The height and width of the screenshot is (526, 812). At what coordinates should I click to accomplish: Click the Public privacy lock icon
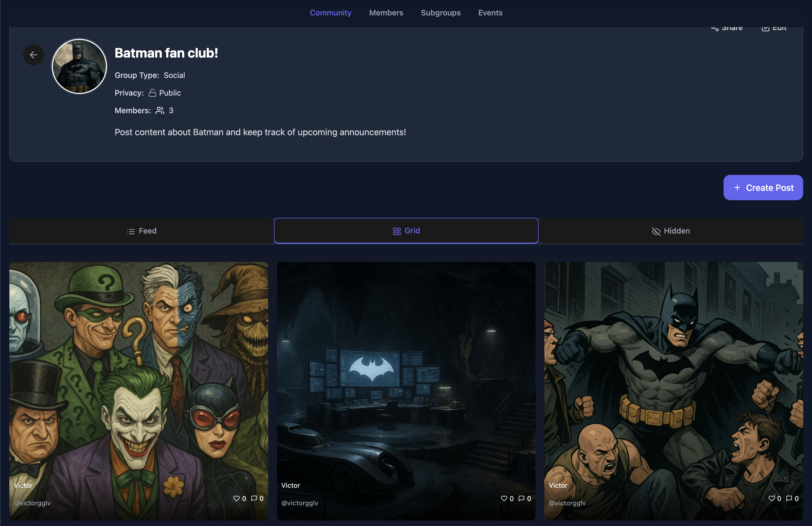tap(152, 93)
